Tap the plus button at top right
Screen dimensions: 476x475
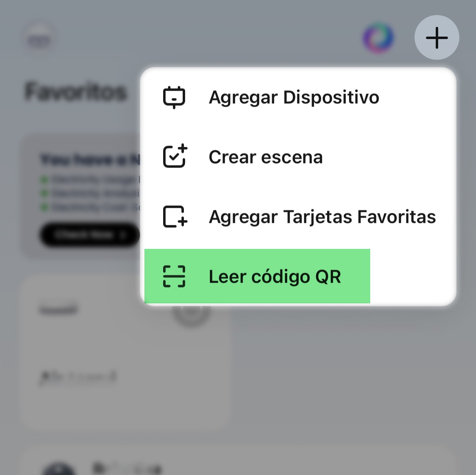[437, 38]
